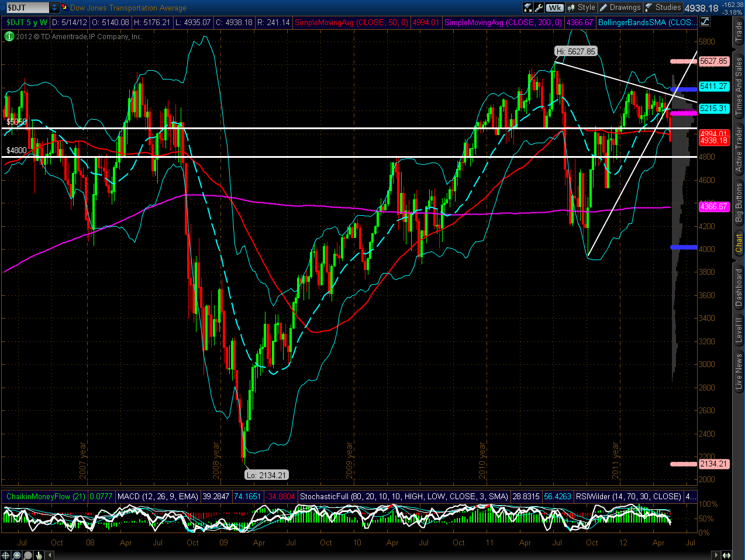Select the crosshair pan tool icon
745x560 pixels.
pos(6,555)
